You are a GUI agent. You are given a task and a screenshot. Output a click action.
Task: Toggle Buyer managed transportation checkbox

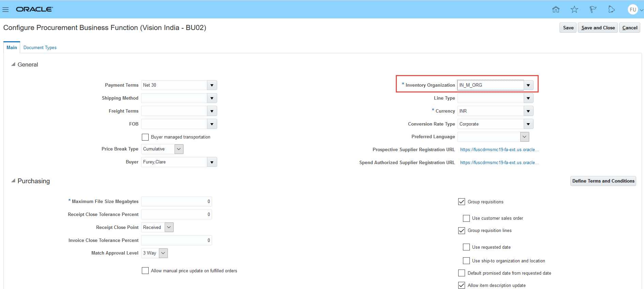point(145,137)
